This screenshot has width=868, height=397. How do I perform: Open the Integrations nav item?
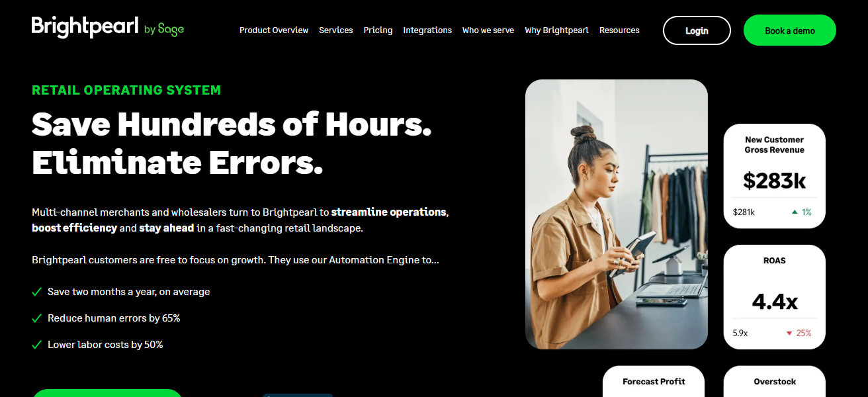pyautogui.click(x=427, y=30)
